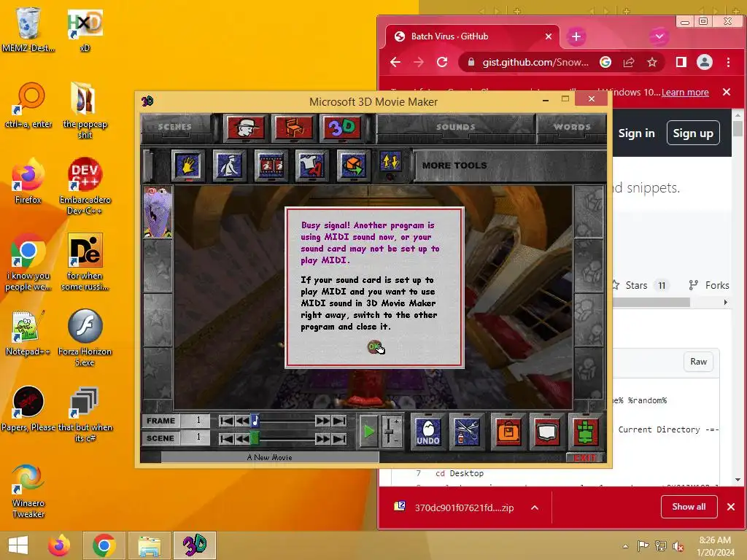Go to the previous scene on the scene slider
This screenshot has width=747, height=560.
[242, 438]
